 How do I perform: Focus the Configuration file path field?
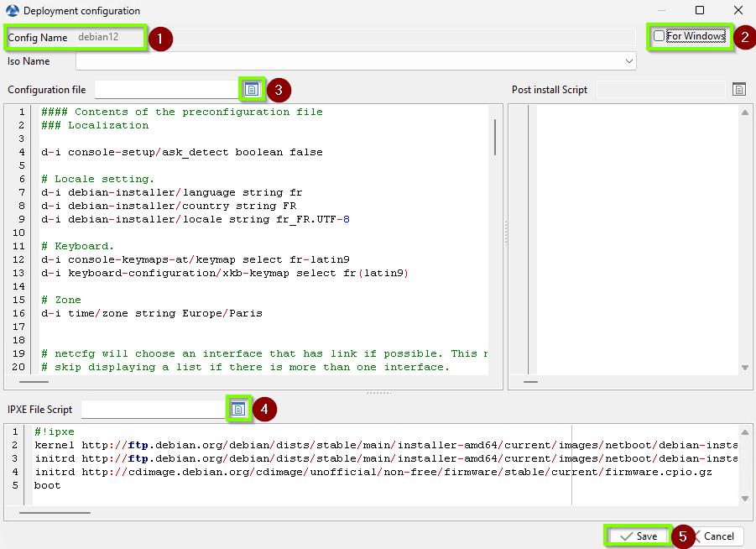point(167,89)
